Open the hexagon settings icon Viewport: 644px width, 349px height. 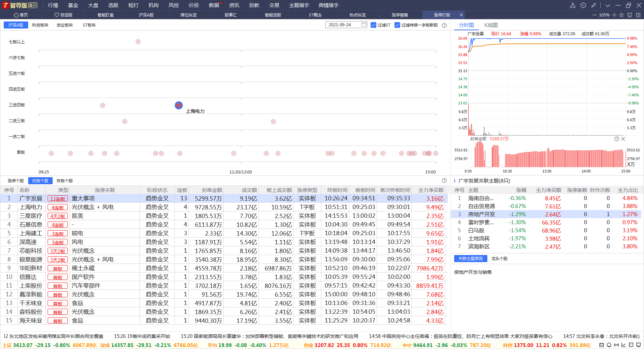(x=583, y=5)
